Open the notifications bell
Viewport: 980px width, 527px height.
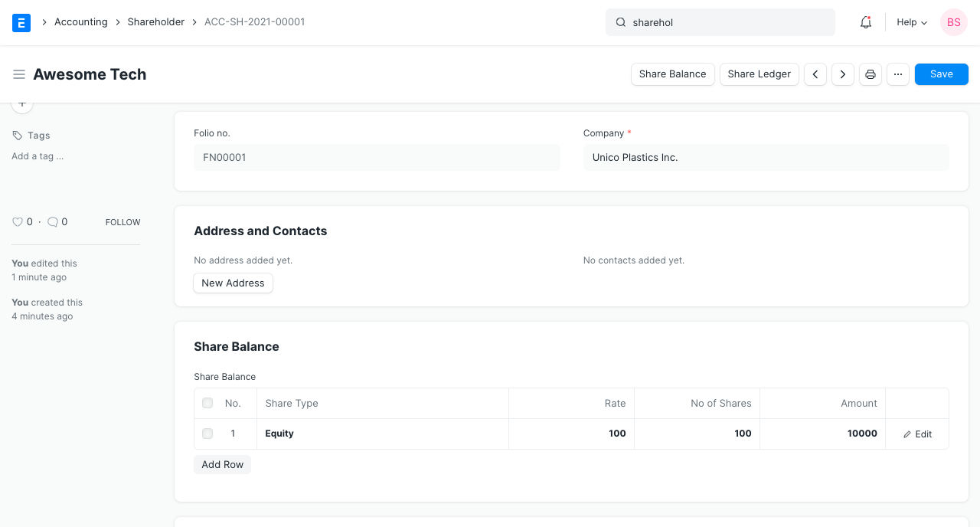(x=866, y=22)
